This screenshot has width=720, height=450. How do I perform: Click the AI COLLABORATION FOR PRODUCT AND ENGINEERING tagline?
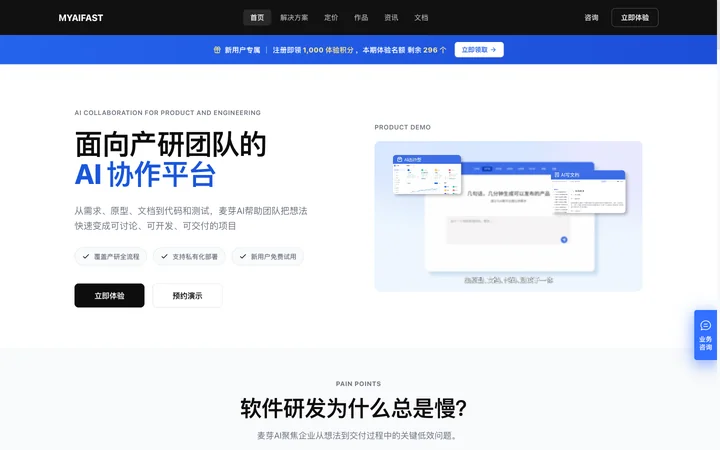168,112
